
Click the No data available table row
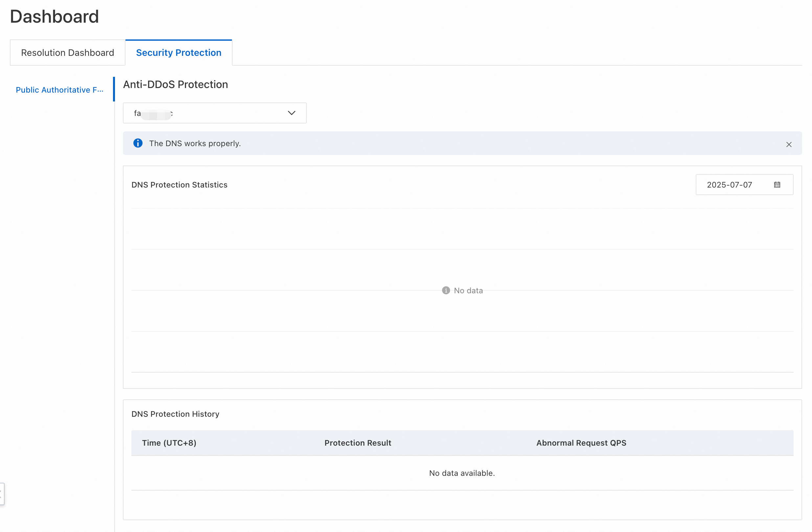[462, 473]
